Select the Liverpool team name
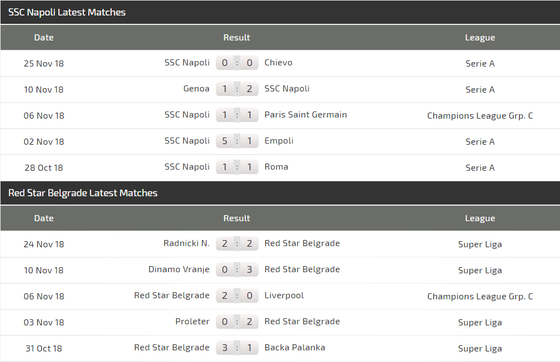 284,296
